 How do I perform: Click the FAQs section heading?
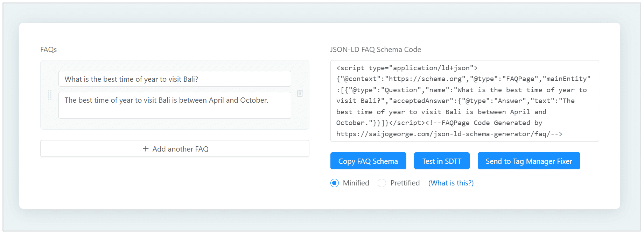coord(48,49)
